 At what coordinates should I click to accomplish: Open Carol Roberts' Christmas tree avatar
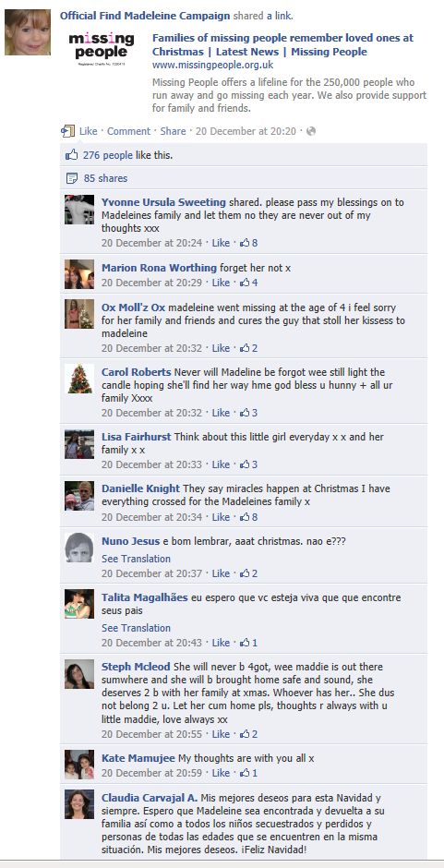(79, 379)
